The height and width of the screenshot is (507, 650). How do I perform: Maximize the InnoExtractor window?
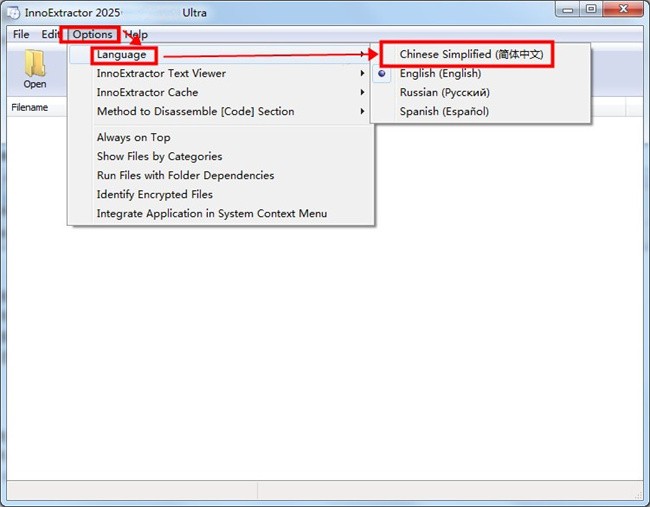(591, 9)
